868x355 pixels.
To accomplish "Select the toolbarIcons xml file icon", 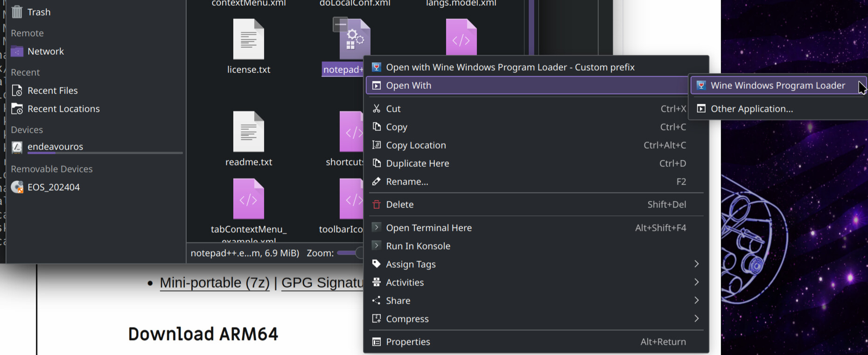I will (x=351, y=199).
